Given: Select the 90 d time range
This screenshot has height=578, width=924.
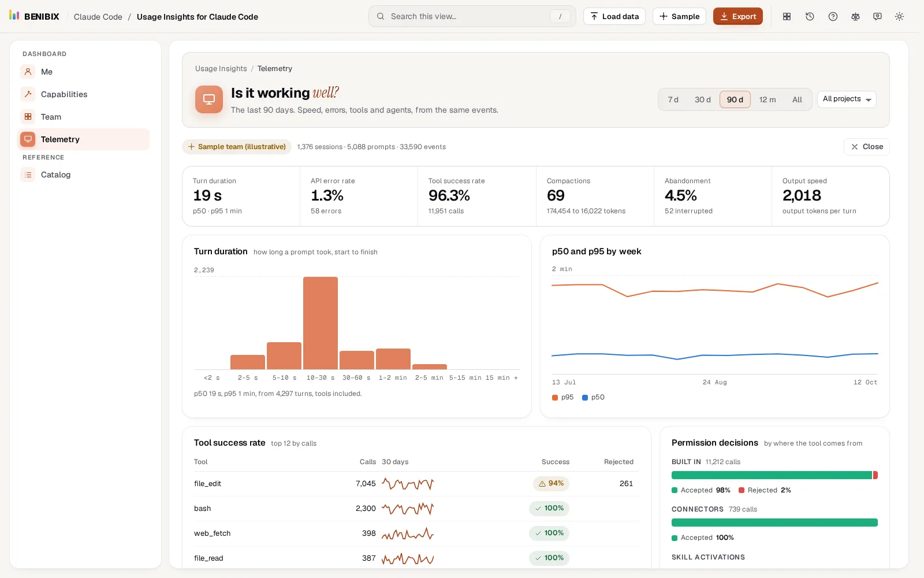Looking at the screenshot, I should (735, 99).
